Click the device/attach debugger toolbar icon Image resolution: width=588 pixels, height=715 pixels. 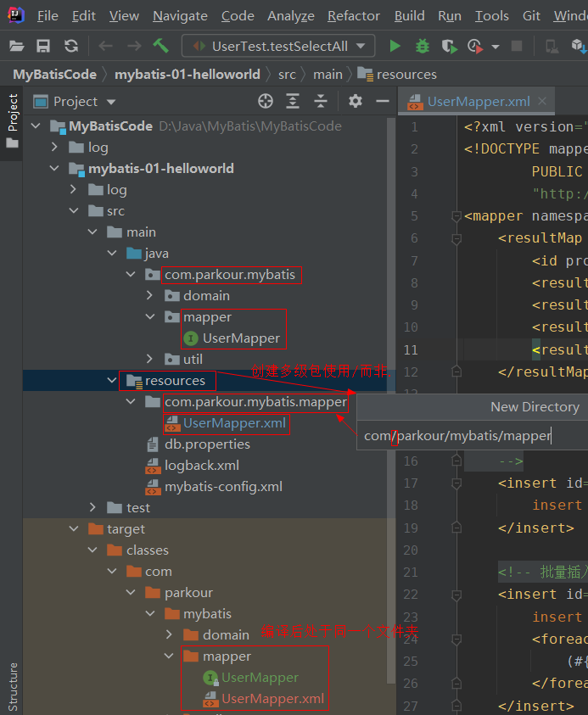tap(552, 46)
